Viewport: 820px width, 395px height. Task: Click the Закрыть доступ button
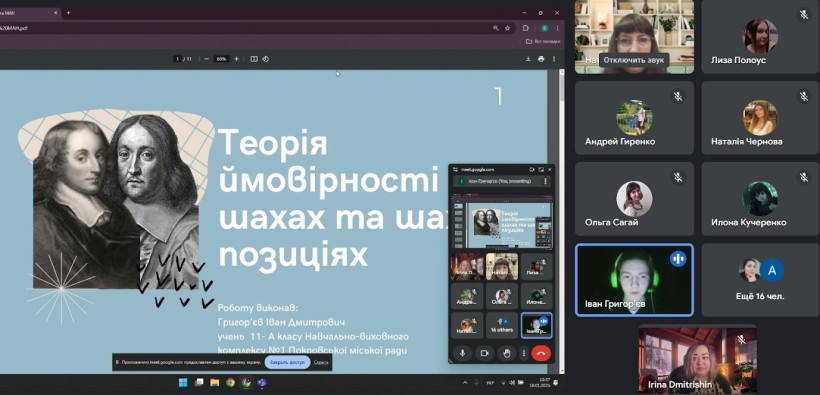(287, 362)
